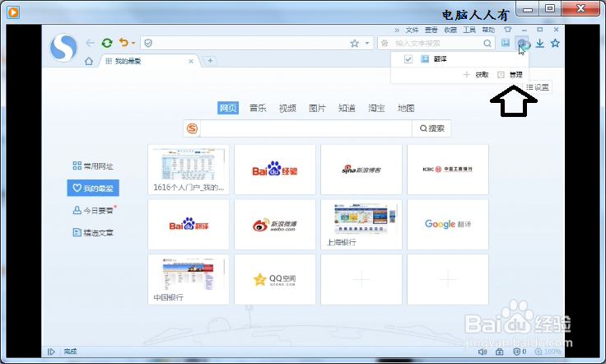The image size is (606, 364).
Task: Select the 淘宝 search category
Action: (x=376, y=108)
